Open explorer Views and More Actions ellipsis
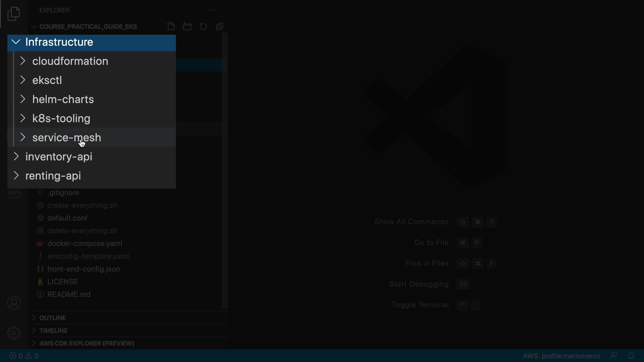644x362 pixels. 213,10
